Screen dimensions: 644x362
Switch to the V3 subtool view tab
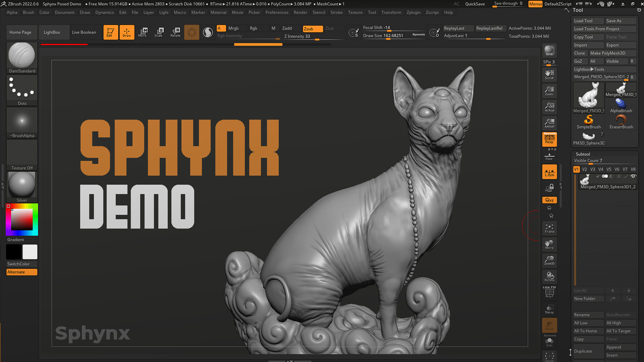click(x=592, y=169)
